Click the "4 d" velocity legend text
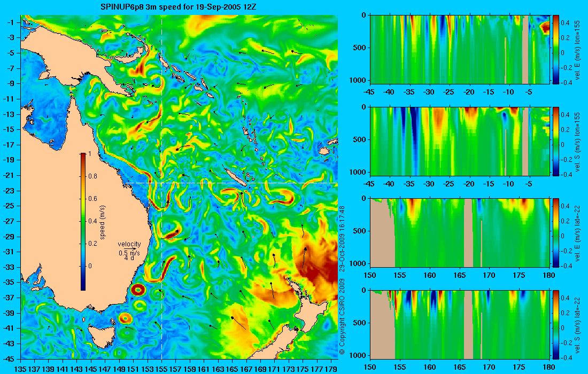 [129, 258]
